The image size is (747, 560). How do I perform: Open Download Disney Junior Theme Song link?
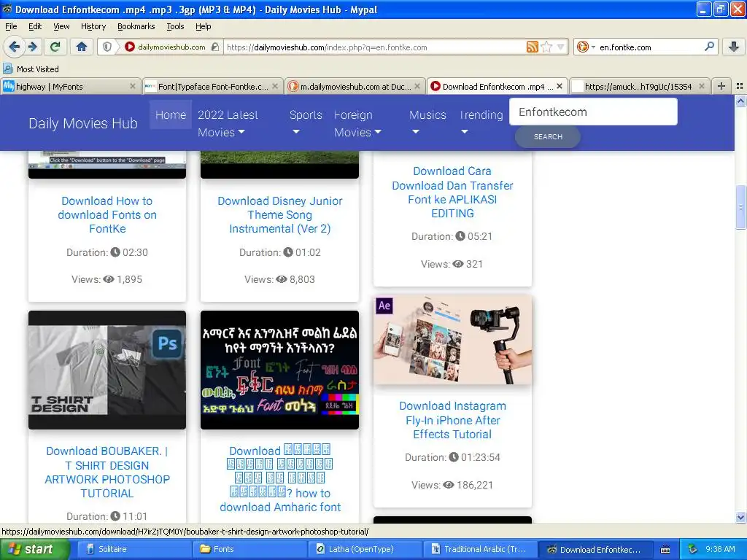tap(279, 215)
